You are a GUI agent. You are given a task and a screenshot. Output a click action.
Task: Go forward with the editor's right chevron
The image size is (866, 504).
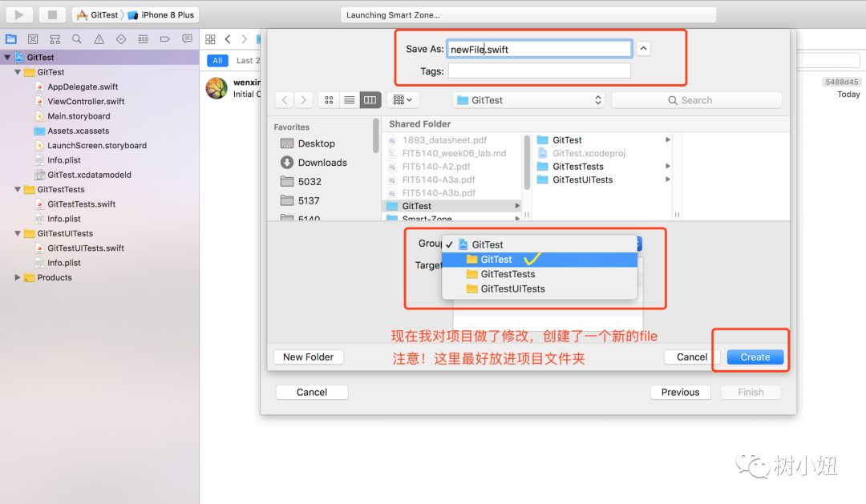[x=244, y=39]
